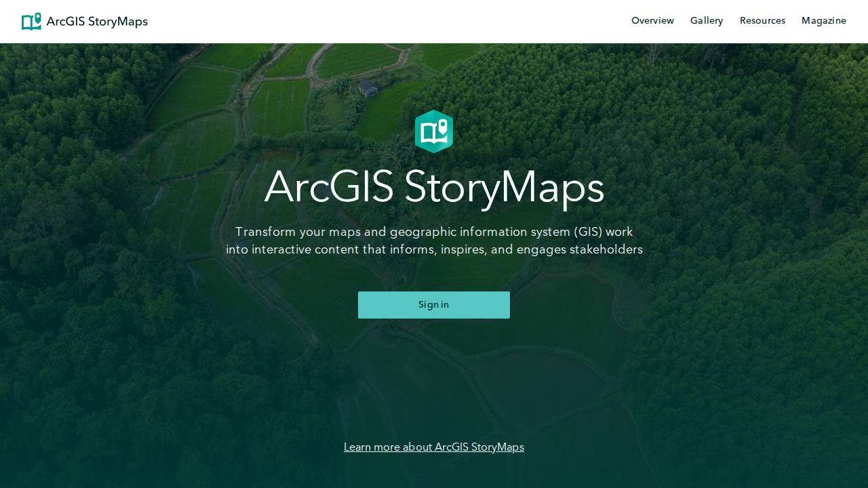This screenshot has height=488, width=868.
Task: Click the map pin inside the hexagon icon
Action: (x=442, y=126)
